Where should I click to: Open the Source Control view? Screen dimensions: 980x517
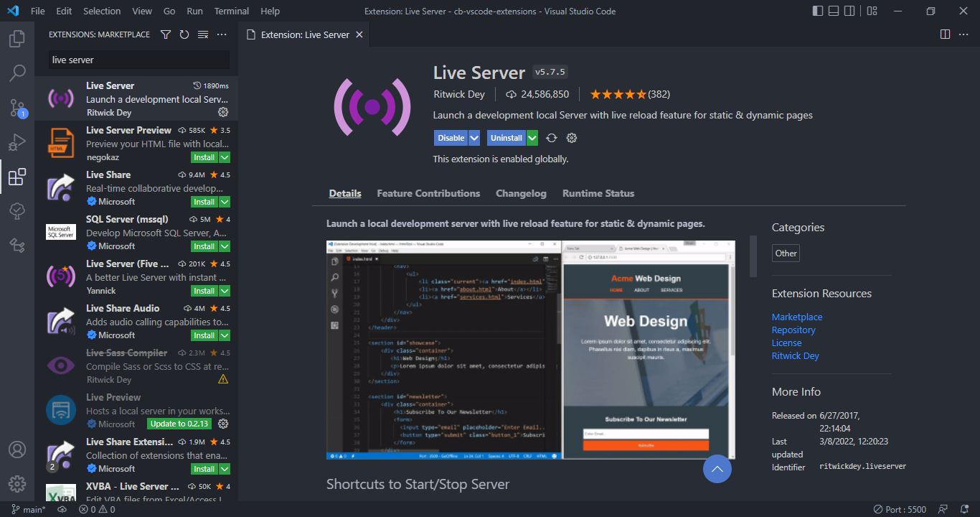(17, 108)
